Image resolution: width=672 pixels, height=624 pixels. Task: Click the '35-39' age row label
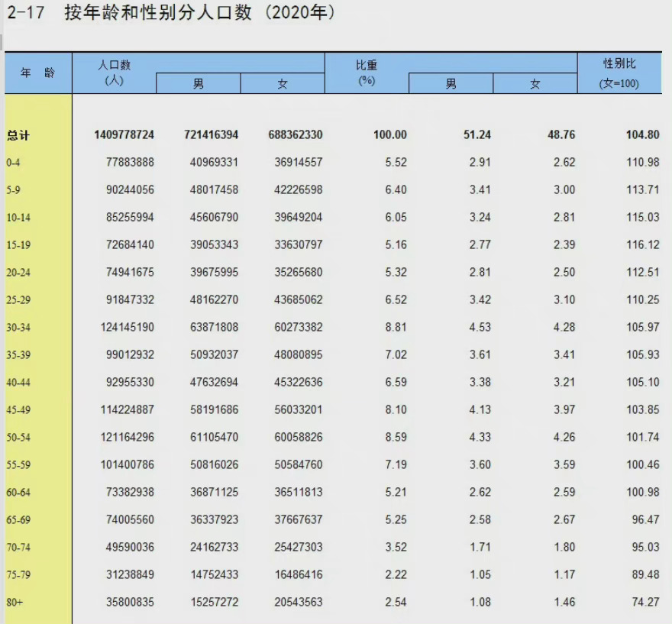coord(18,355)
